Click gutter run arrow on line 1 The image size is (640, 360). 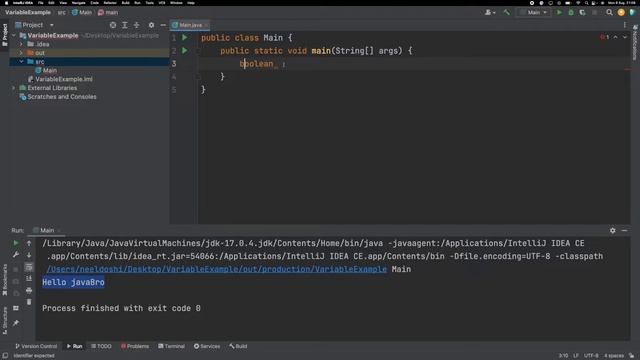[184, 38]
